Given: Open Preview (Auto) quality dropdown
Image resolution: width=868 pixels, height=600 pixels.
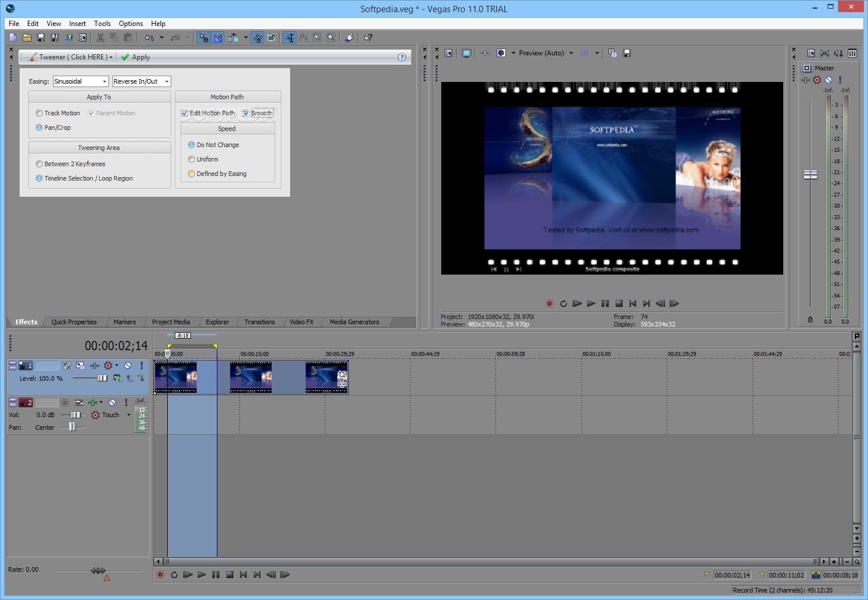Looking at the screenshot, I should [x=572, y=53].
